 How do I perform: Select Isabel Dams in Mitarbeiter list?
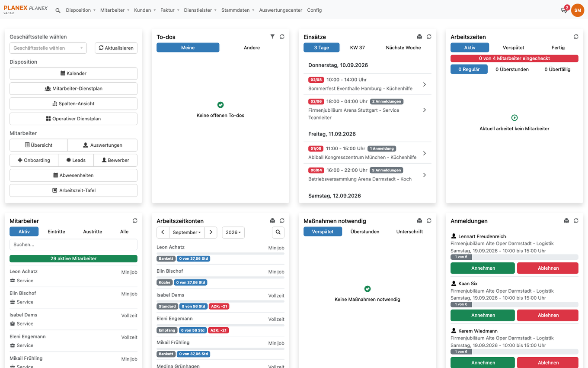pos(73,319)
